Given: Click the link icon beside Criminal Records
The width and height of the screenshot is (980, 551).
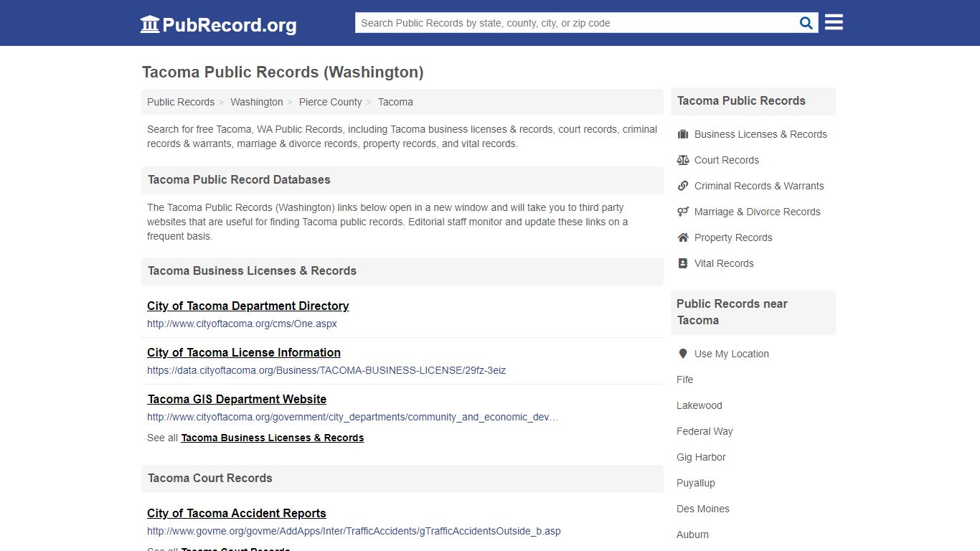Looking at the screenshot, I should [x=683, y=186].
